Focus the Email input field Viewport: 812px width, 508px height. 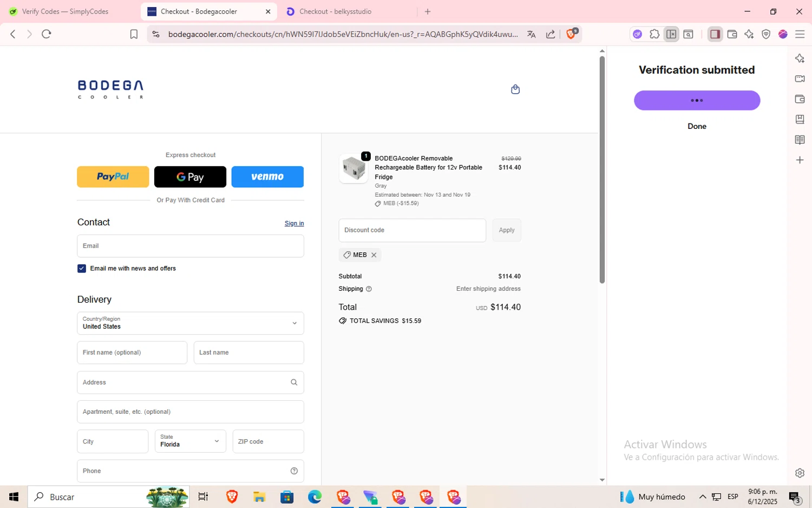point(191,246)
